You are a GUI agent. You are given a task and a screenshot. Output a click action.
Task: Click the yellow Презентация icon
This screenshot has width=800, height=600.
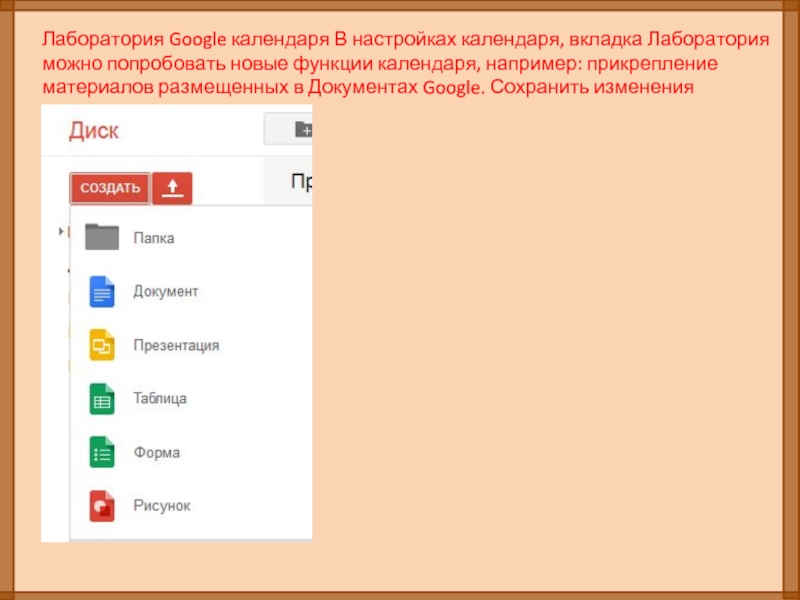[102, 345]
